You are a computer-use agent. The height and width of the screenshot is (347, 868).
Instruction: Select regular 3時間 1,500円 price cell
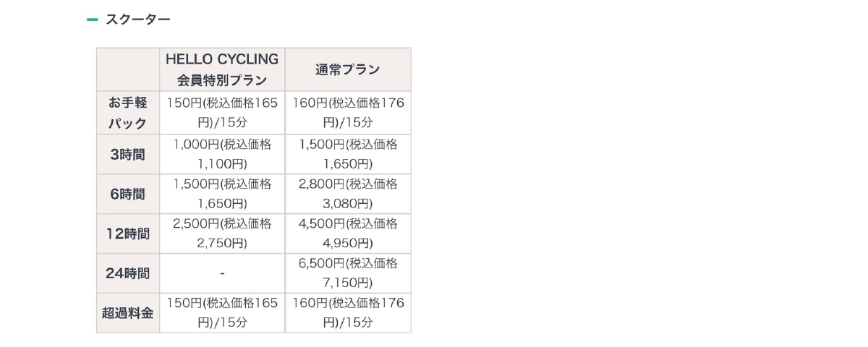pos(348,154)
